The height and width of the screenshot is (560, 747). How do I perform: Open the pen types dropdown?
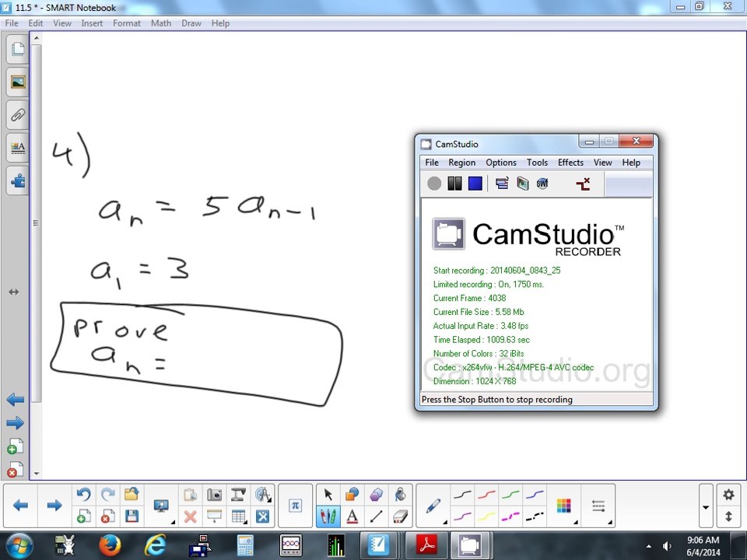coord(433,506)
